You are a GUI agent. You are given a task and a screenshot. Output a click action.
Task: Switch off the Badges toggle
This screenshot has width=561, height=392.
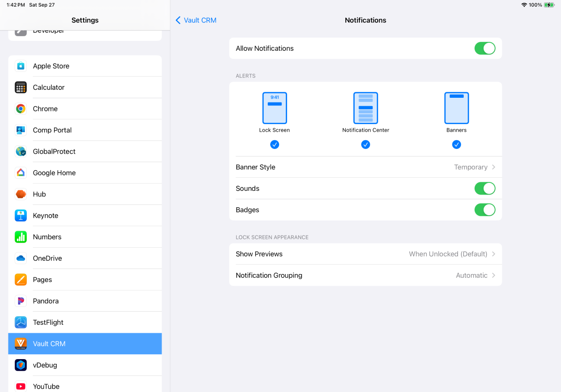pyautogui.click(x=484, y=210)
